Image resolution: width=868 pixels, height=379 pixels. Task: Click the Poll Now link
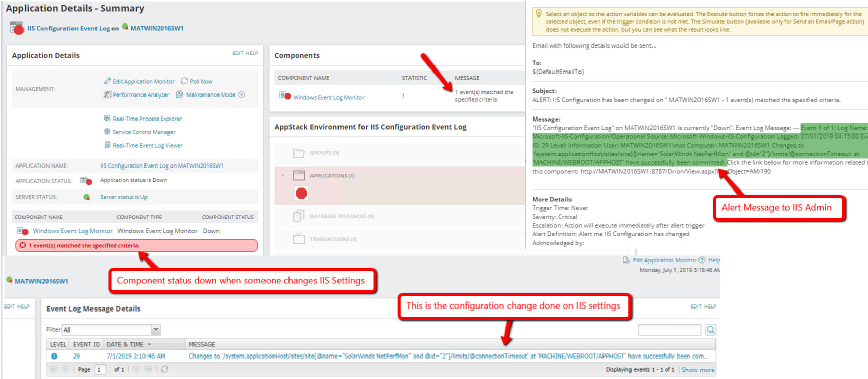point(201,81)
